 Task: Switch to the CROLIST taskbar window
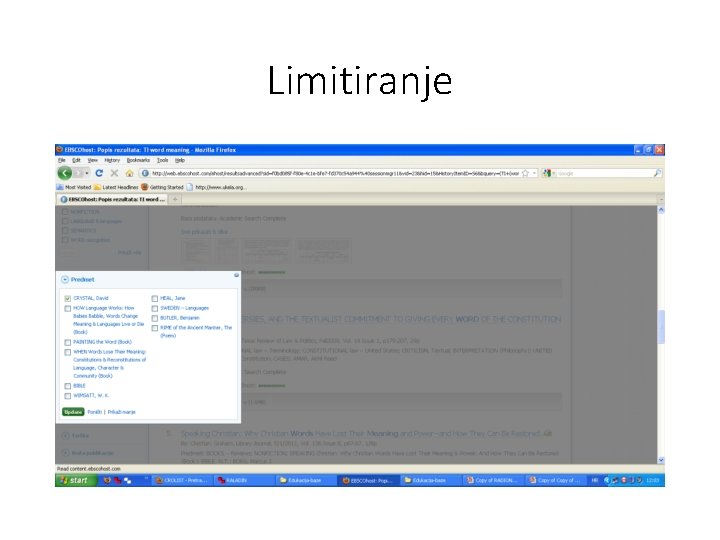(x=181, y=480)
